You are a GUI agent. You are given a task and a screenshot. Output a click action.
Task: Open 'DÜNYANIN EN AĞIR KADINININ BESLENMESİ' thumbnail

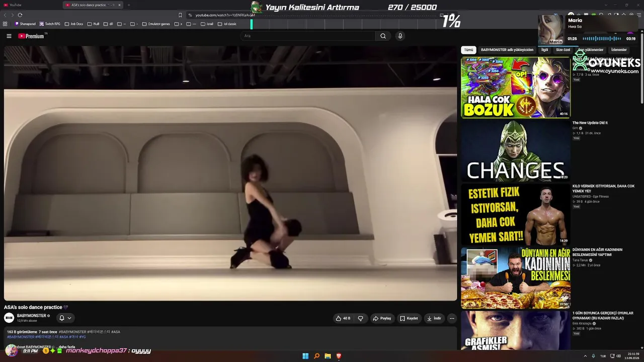(516, 278)
